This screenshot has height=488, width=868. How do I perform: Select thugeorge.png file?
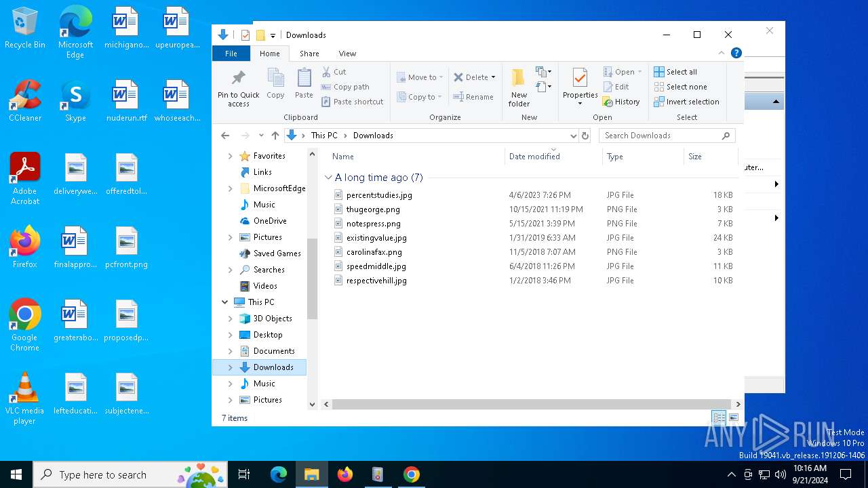click(367, 209)
